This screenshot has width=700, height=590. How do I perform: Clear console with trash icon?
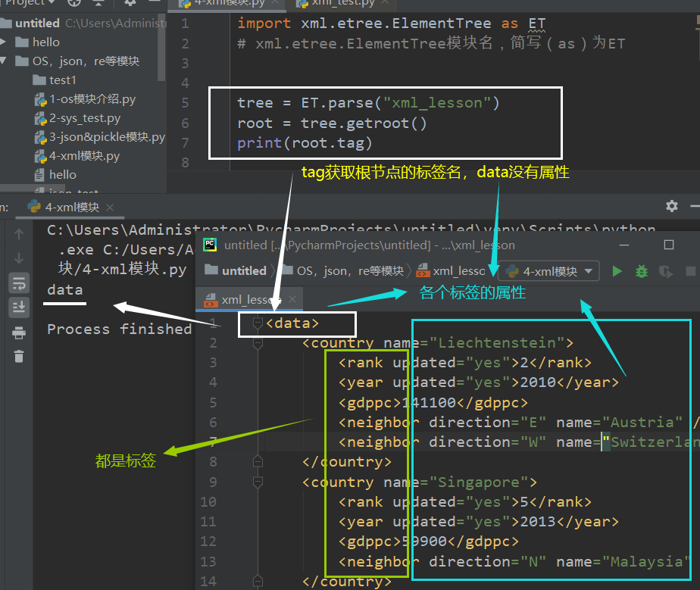click(x=19, y=357)
